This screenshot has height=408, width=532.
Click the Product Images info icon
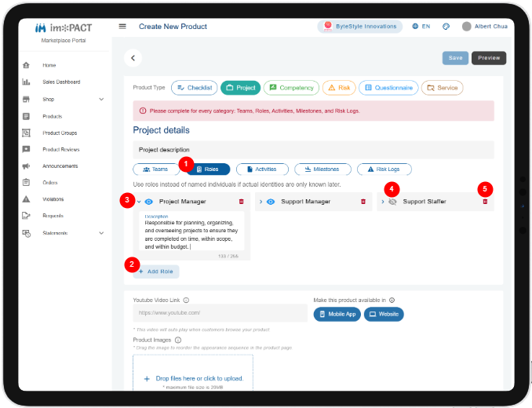pyautogui.click(x=178, y=340)
